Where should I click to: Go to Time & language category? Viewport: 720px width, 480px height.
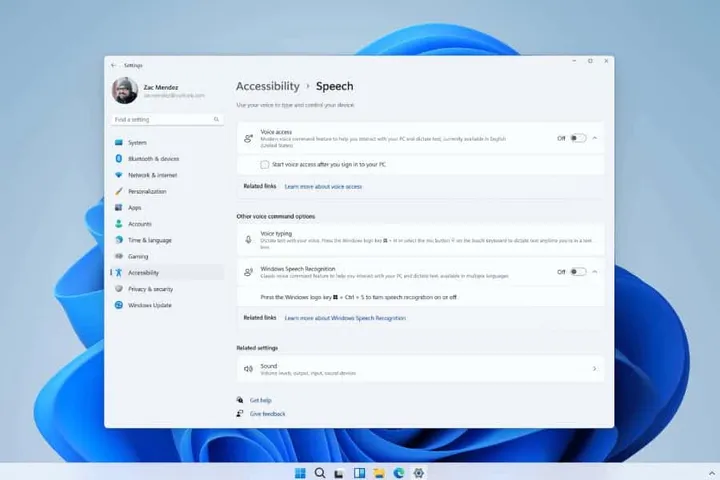[x=150, y=240]
